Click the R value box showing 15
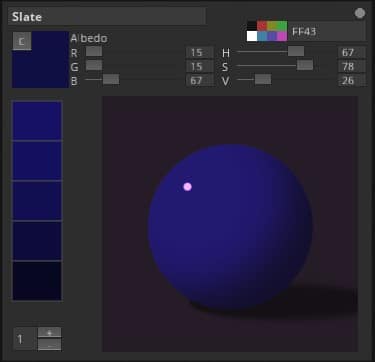This screenshot has height=362, width=375. pyautogui.click(x=199, y=53)
